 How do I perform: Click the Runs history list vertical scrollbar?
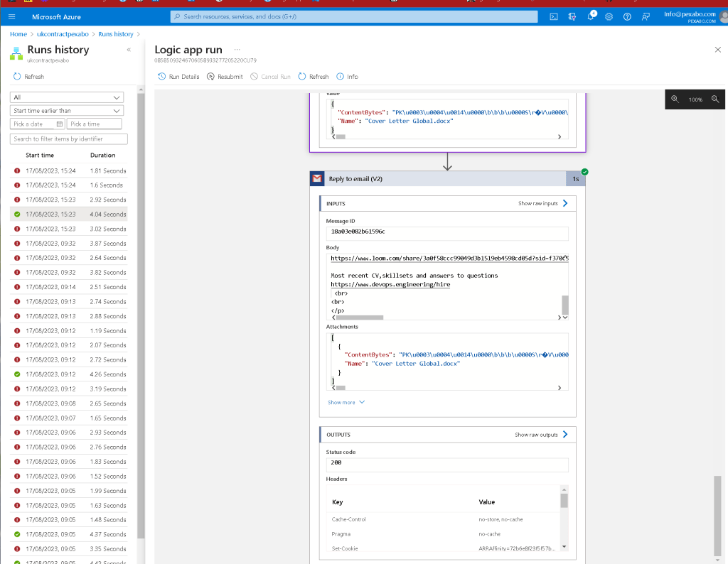(x=141, y=315)
